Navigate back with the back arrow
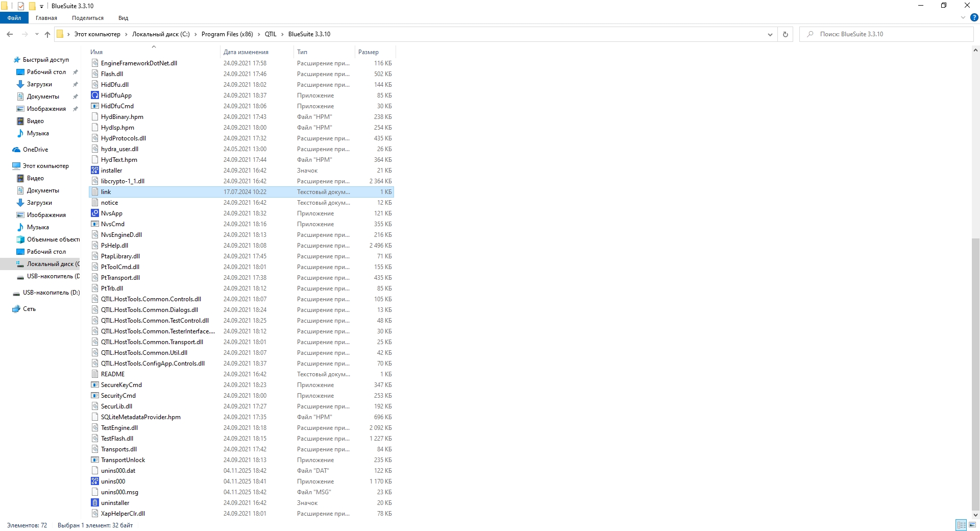This screenshot has height=531, width=980. pos(10,34)
